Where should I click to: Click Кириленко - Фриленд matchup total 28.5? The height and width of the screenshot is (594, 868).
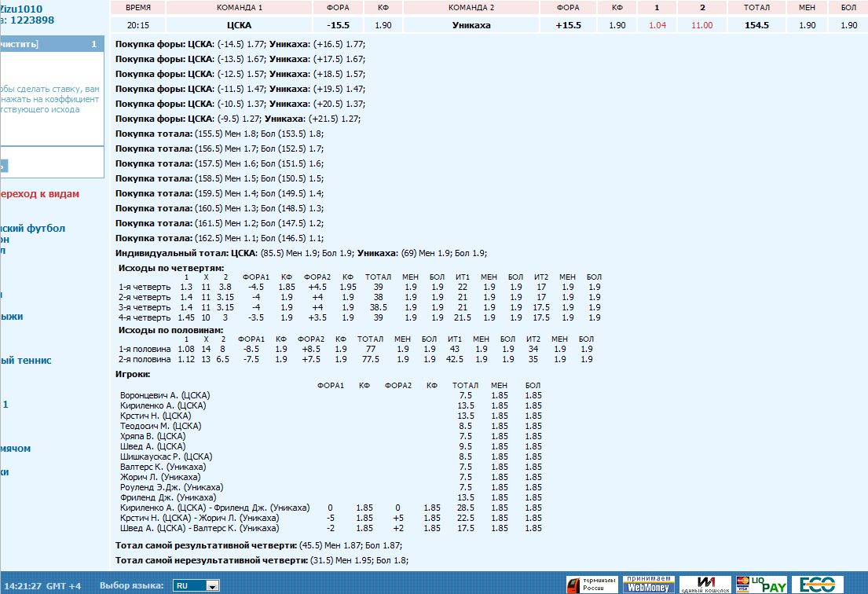466,508
